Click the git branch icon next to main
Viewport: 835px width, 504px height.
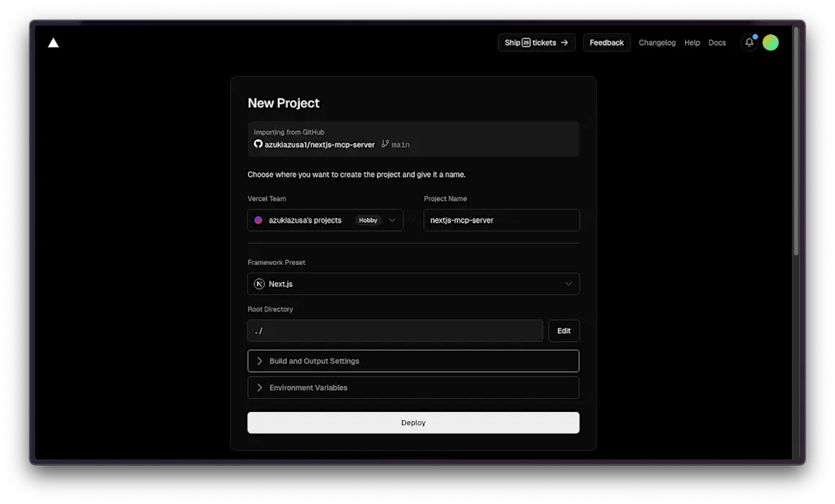(x=385, y=144)
